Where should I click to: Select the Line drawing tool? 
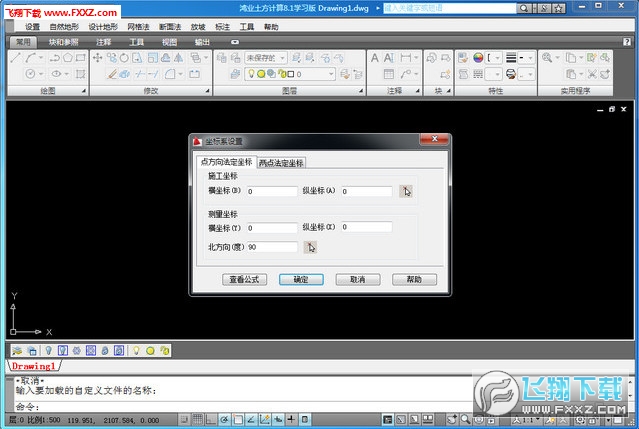click(15, 58)
